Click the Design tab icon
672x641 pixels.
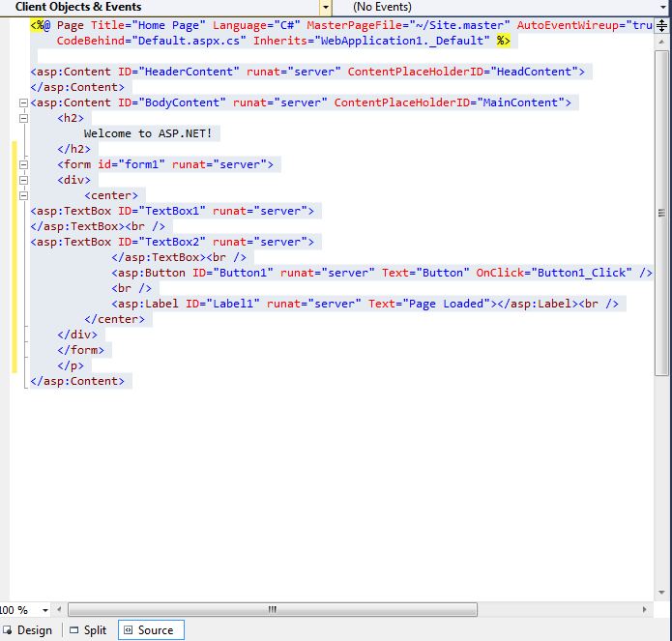[8, 630]
